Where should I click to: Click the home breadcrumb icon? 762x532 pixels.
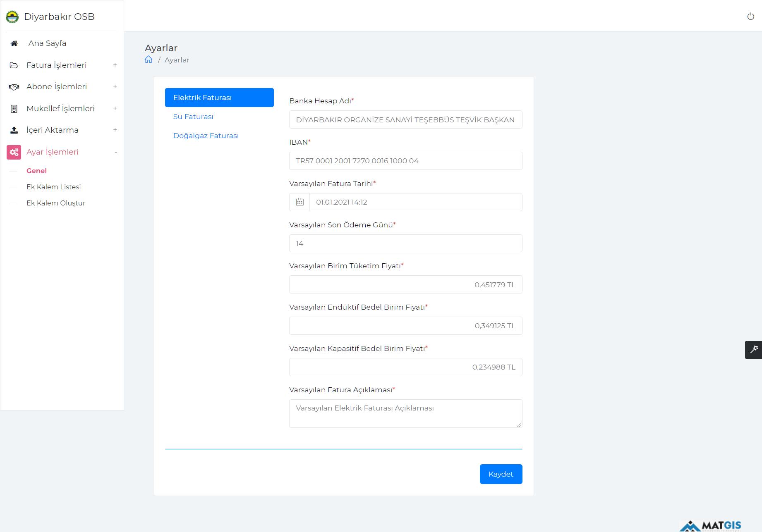[x=149, y=60]
